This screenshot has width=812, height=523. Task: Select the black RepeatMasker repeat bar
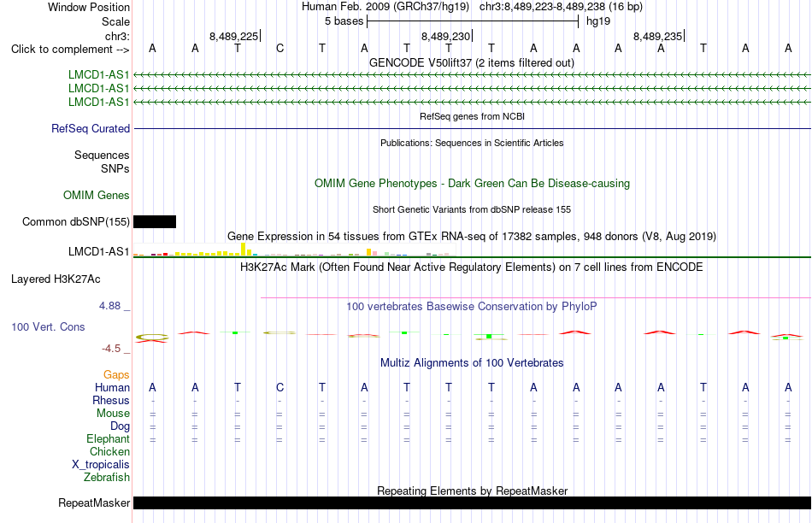473,502
